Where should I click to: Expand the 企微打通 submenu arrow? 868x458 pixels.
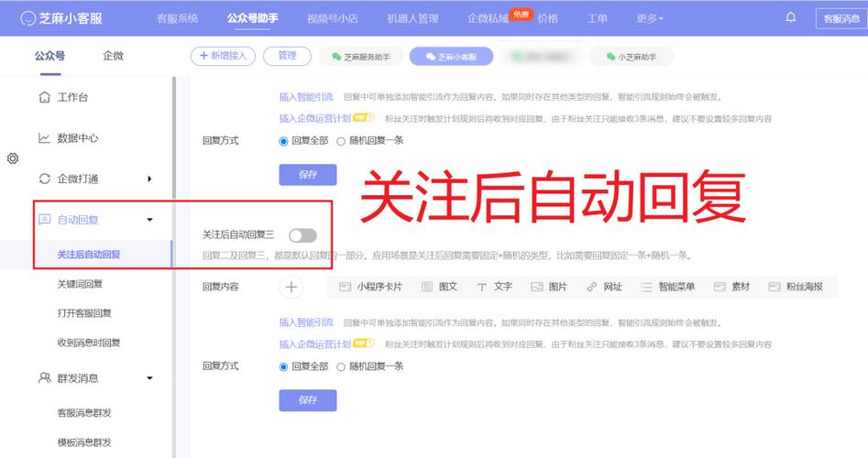coord(149,179)
